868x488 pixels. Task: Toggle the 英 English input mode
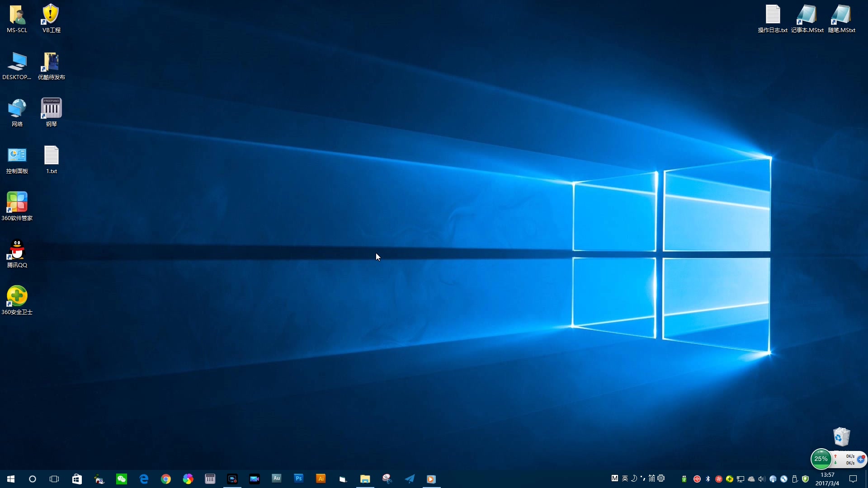625,478
